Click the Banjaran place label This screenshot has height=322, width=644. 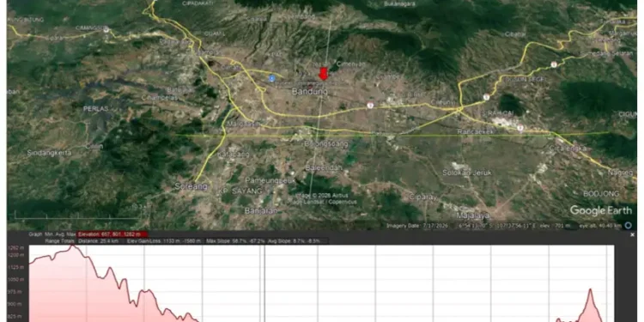(x=261, y=210)
